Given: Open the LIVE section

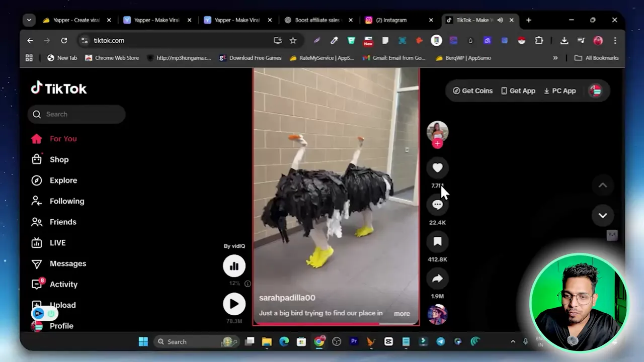Looking at the screenshot, I should pos(57,242).
